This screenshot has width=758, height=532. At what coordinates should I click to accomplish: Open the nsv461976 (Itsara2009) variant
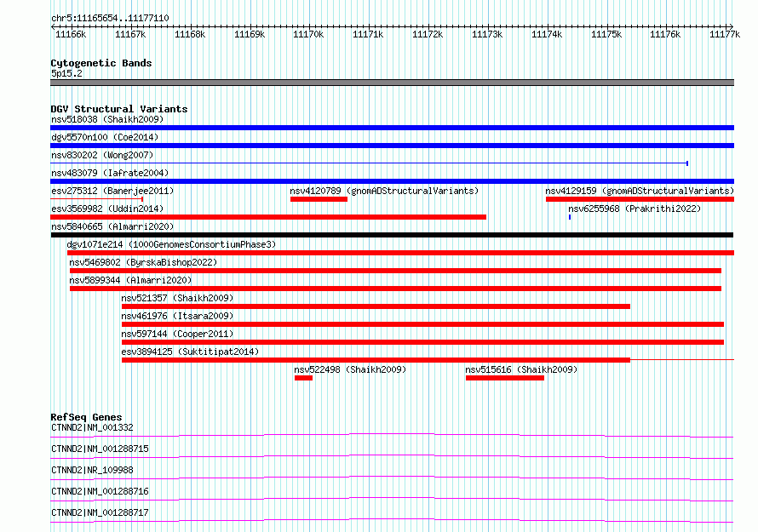click(422, 324)
